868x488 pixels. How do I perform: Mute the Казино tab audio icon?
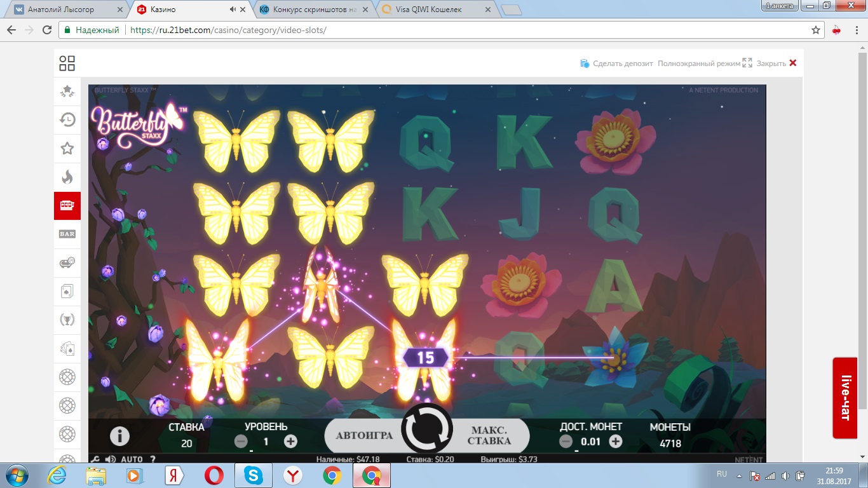click(233, 10)
